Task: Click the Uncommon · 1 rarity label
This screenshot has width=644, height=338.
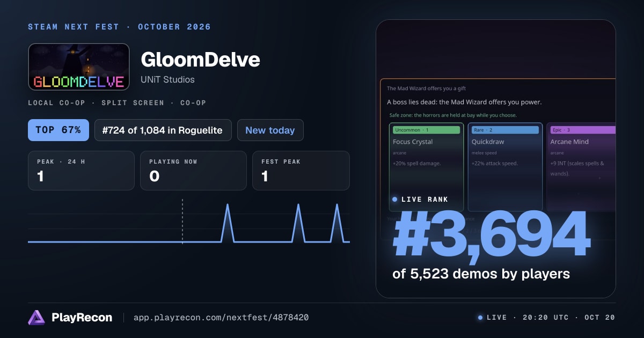Action: (426, 130)
